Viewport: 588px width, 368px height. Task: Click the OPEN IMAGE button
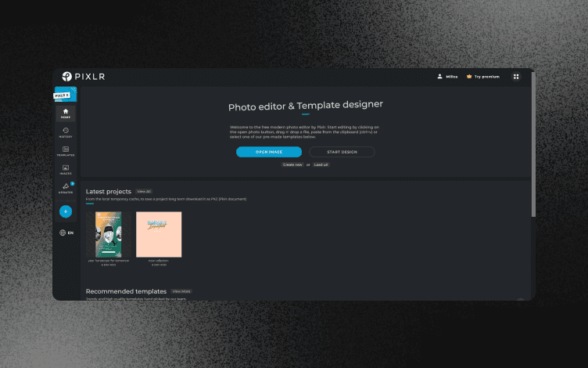pos(269,152)
